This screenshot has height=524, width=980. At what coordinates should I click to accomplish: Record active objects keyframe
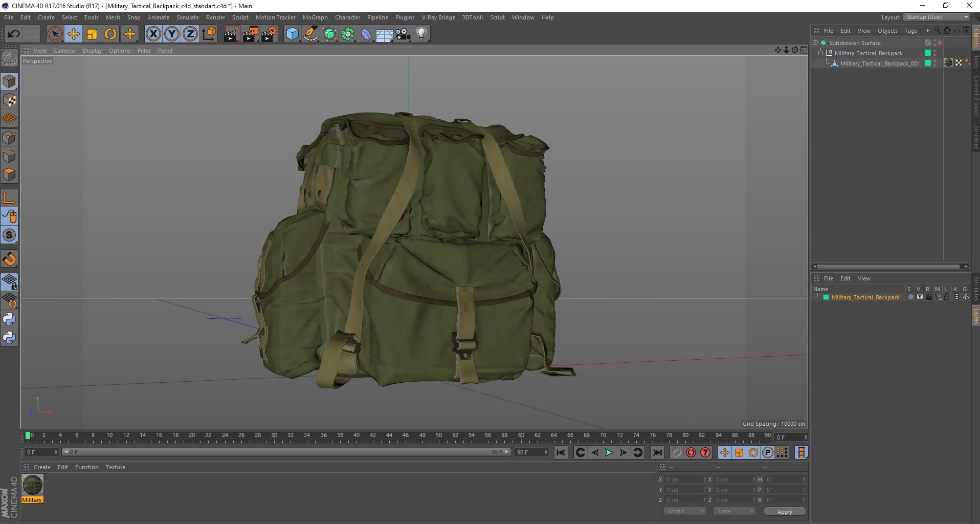[677, 452]
